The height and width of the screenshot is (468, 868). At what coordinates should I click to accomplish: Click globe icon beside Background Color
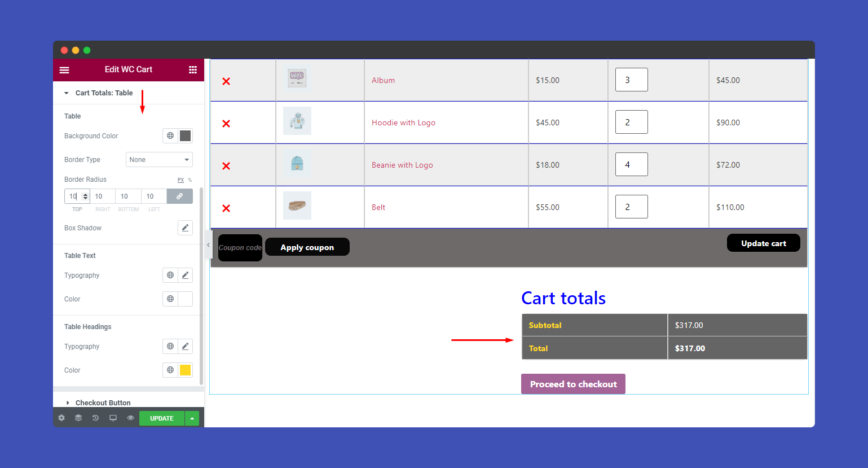(170, 135)
